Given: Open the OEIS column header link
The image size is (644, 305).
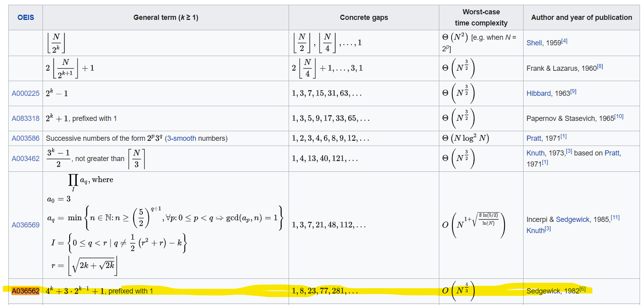Looking at the screenshot, I should coord(25,17).
